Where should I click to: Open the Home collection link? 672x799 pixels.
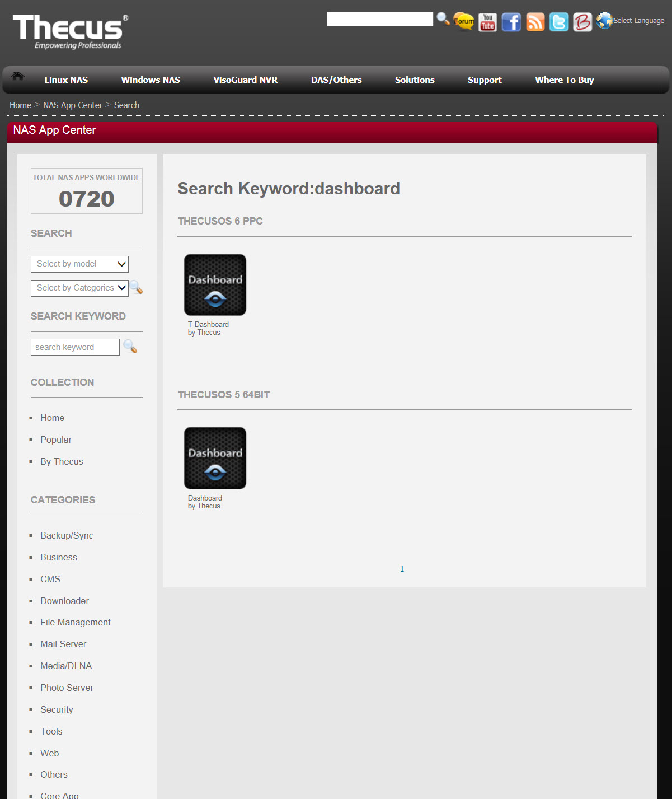[52, 418]
